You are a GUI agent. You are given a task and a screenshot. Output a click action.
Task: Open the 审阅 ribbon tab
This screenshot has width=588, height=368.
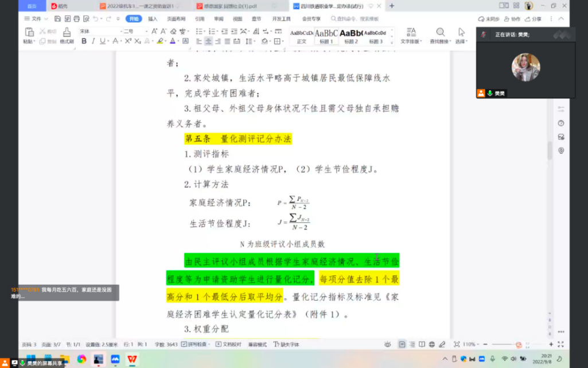point(219,18)
